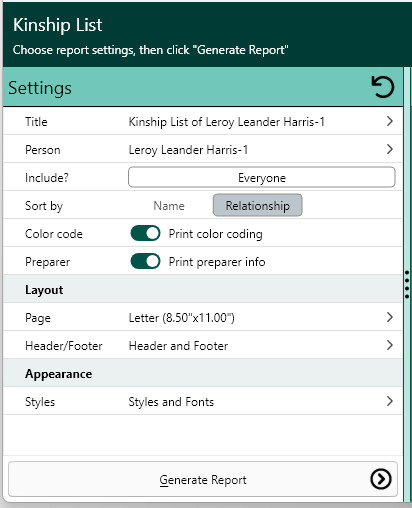Click the Leroy Leander Harris-1 person value
412x508 pixels.
188,150
